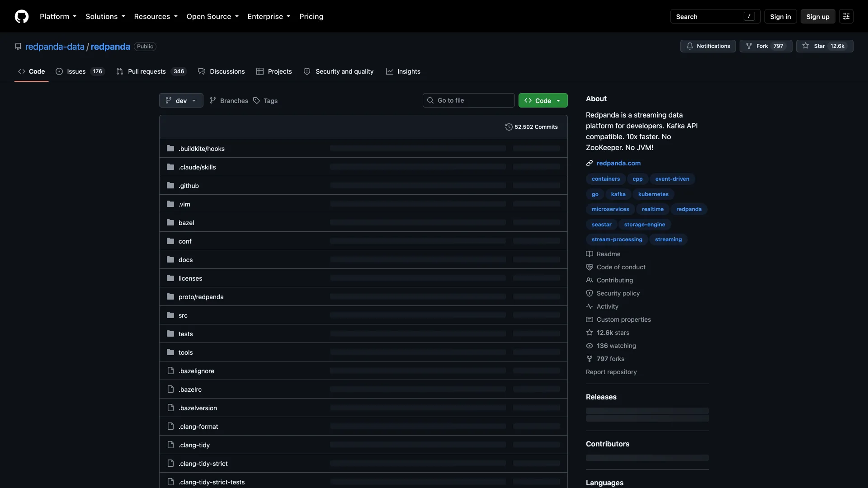Viewport: 868px width, 488px height.
Task: Open the .buildkite/hooks folder
Action: (x=201, y=149)
